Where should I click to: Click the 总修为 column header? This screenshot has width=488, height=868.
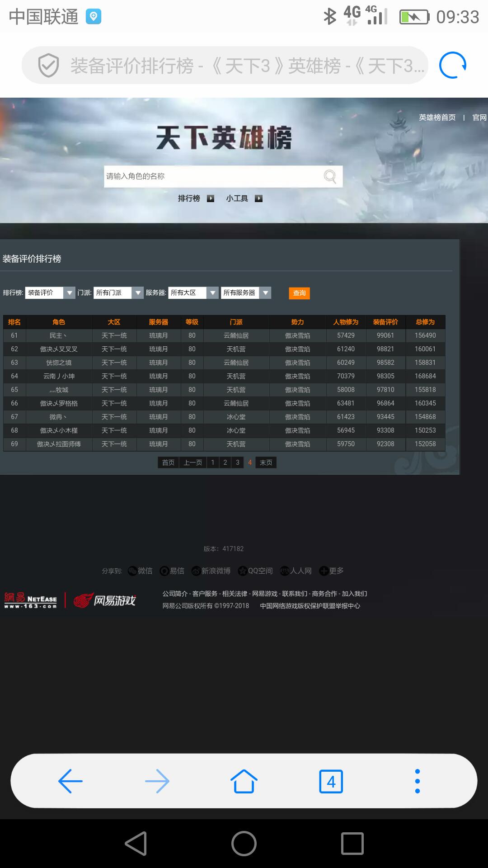point(425,322)
